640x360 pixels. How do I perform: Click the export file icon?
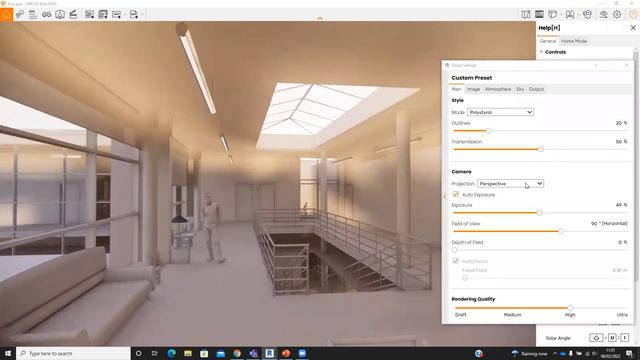click(x=133, y=15)
